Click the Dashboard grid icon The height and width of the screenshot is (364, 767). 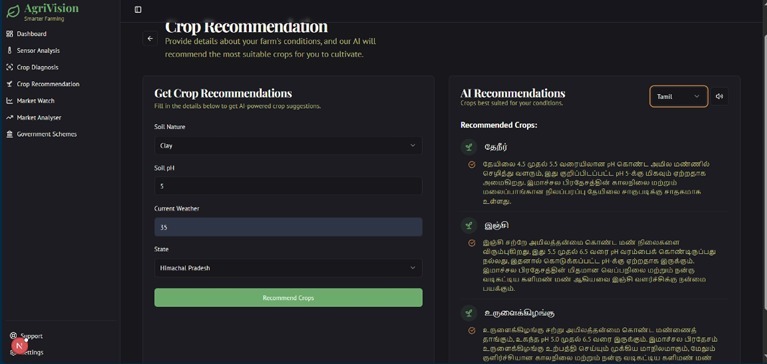click(x=10, y=34)
